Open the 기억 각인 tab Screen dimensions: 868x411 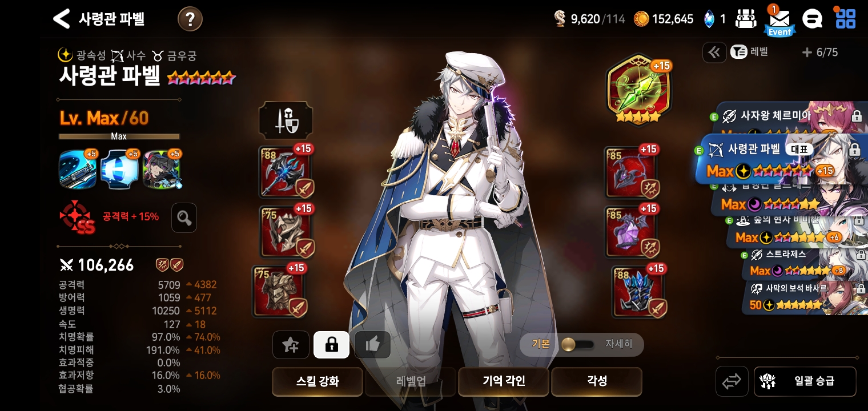504,381
